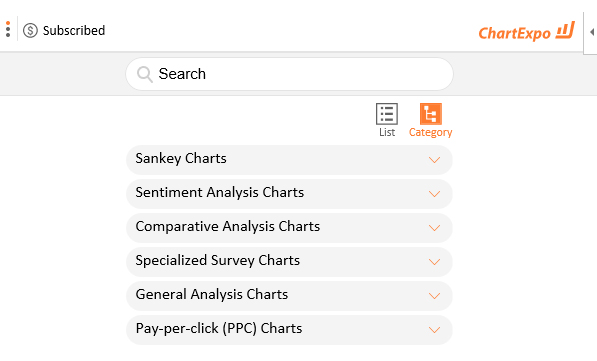This screenshot has width=597, height=361.
Task: Open the Pay-per-click (PPC) Charts category
Action: pos(289,330)
